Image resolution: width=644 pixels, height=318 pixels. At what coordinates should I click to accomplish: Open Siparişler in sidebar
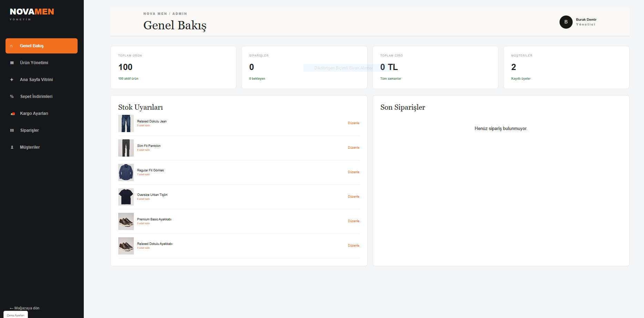(41, 130)
